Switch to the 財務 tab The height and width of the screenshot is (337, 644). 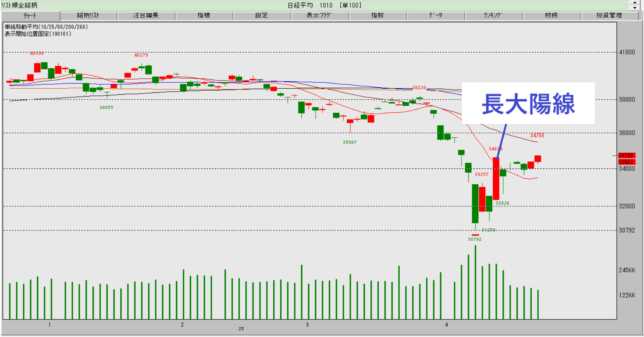coord(551,16)
